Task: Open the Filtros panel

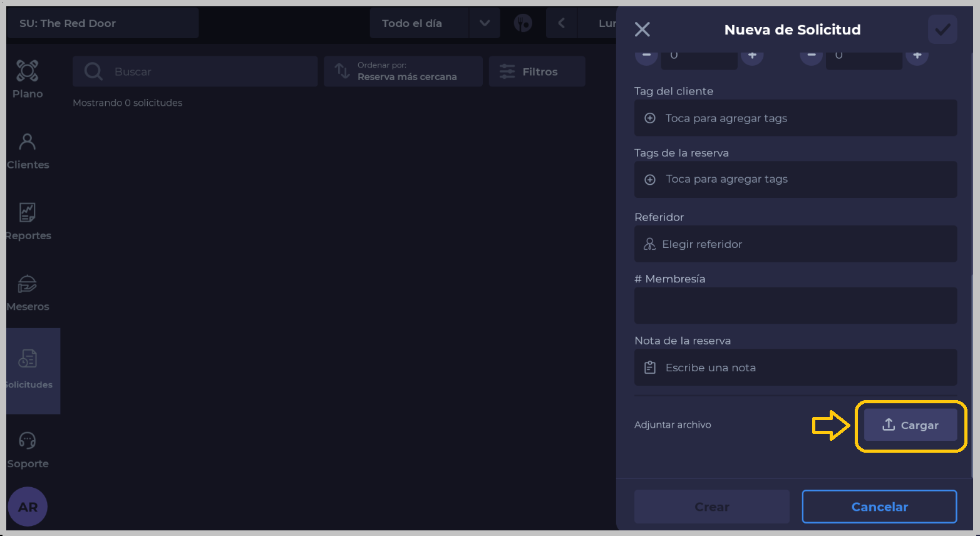Action: tap(537, 71)
